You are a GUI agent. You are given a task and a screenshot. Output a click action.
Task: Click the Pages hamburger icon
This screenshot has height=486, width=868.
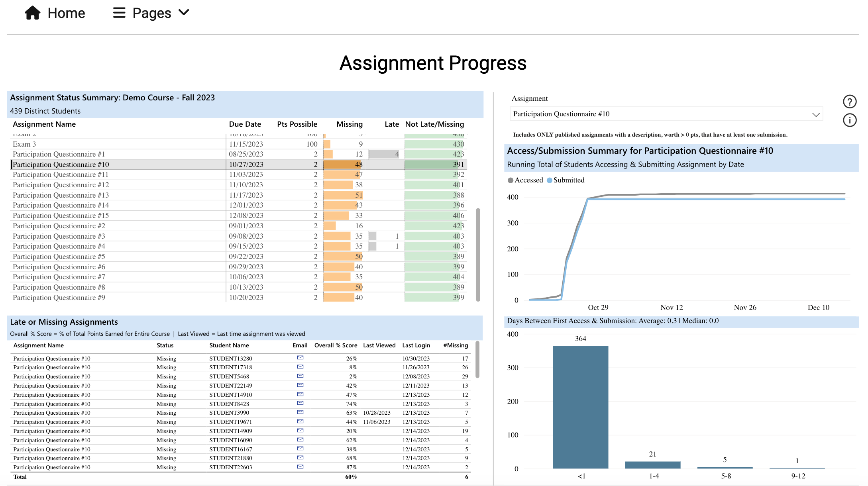coord(119,12)
